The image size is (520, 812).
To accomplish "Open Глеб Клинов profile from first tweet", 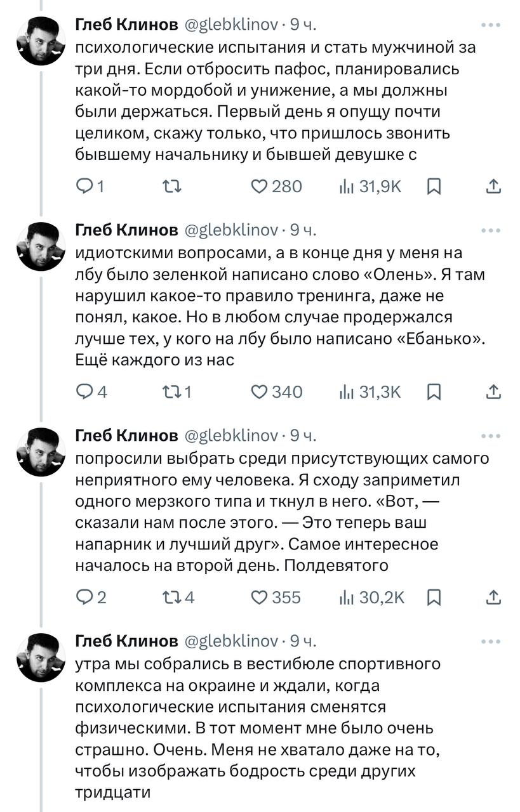I will click(126, 25).
